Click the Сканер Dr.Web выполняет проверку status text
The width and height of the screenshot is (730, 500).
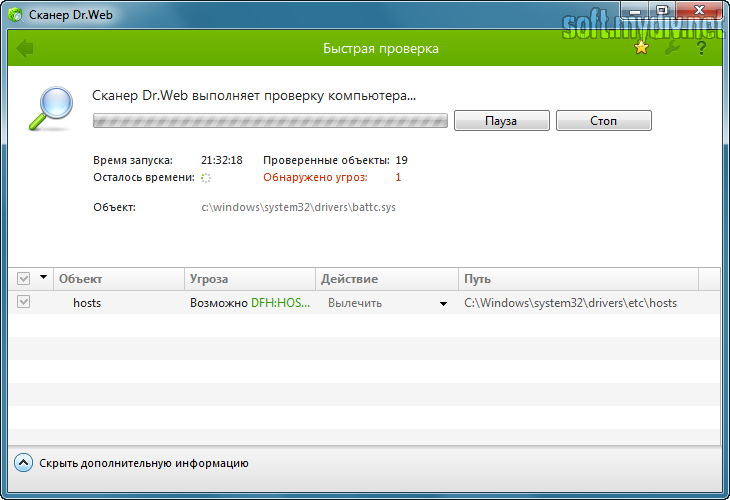(254, 95)
